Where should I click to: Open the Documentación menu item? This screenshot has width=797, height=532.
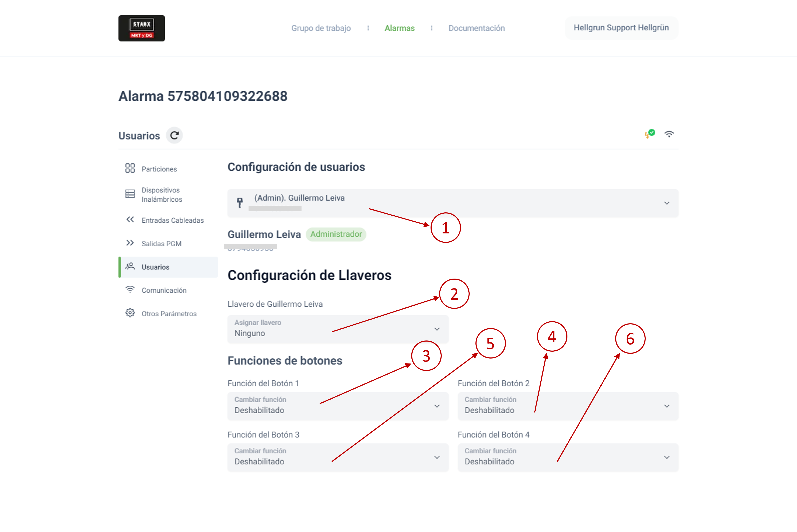[476, 28]
